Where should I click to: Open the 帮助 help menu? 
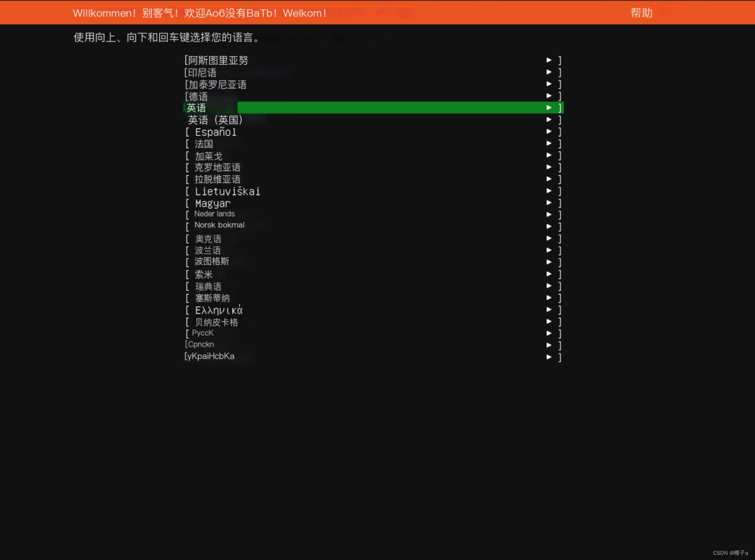coord(641,13)
